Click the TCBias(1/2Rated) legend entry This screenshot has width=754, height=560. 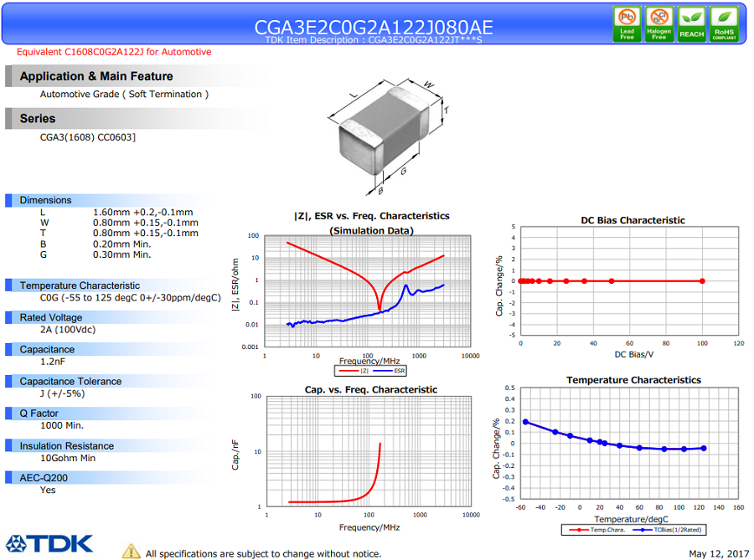click(667, 530)
